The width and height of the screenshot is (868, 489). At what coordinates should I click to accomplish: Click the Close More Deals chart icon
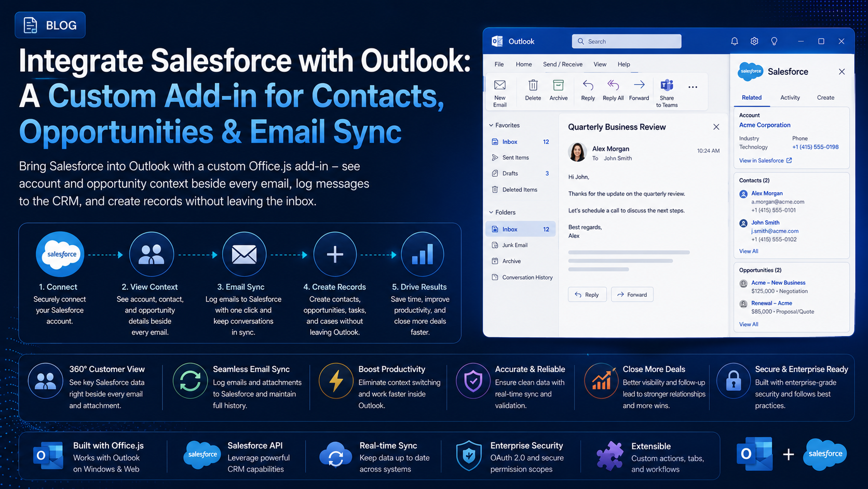[x=601, y=381]
